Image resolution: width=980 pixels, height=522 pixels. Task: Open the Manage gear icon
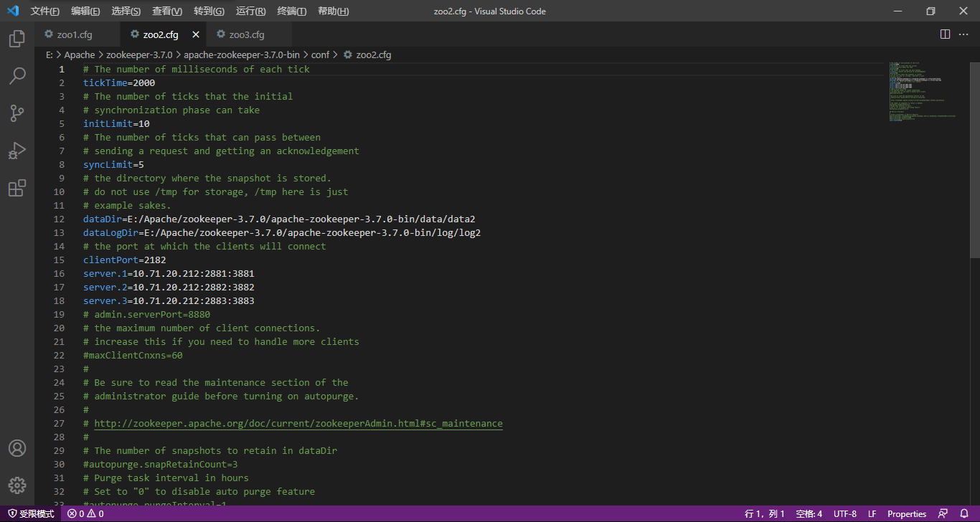point(17,485)
